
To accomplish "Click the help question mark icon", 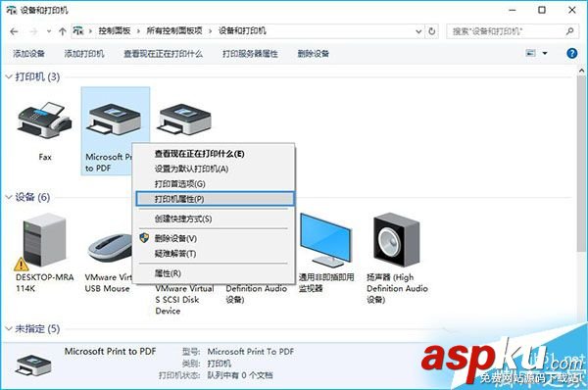I will point(571,54).
